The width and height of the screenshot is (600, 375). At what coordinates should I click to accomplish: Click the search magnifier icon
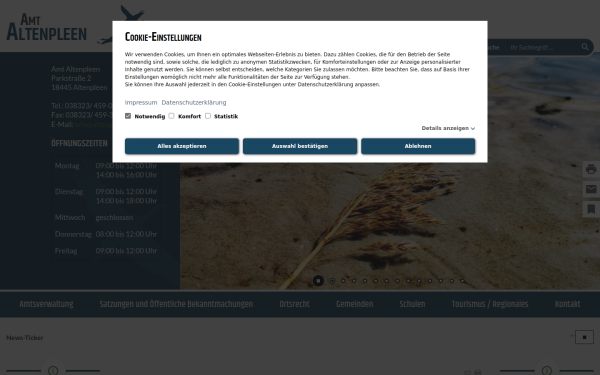coord(585,47)
